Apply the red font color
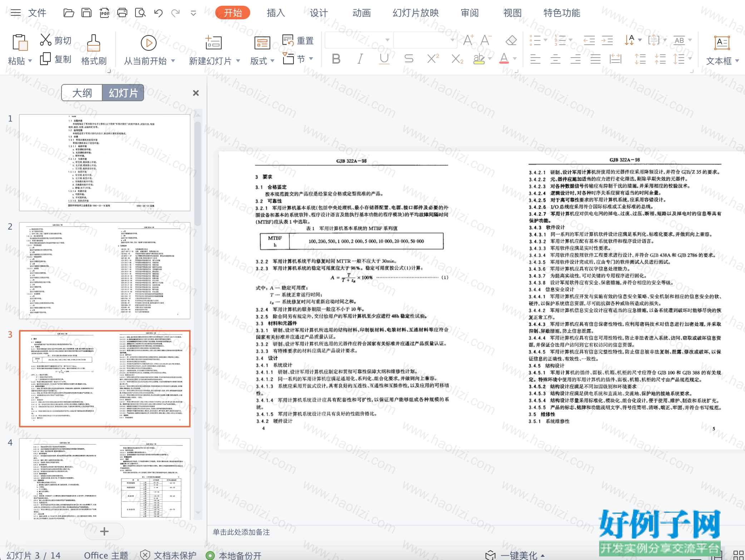The height and width of the screenshot is (560, 745). pyautogui.click(x=504, y=59)
